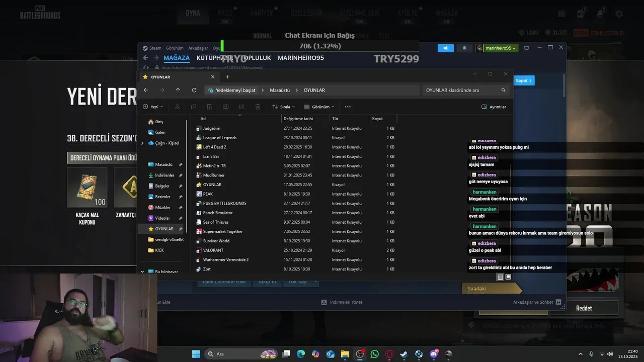Click the Sepet 1 cart button
This screenshot has height=362, width=644.
pos(523,80)
